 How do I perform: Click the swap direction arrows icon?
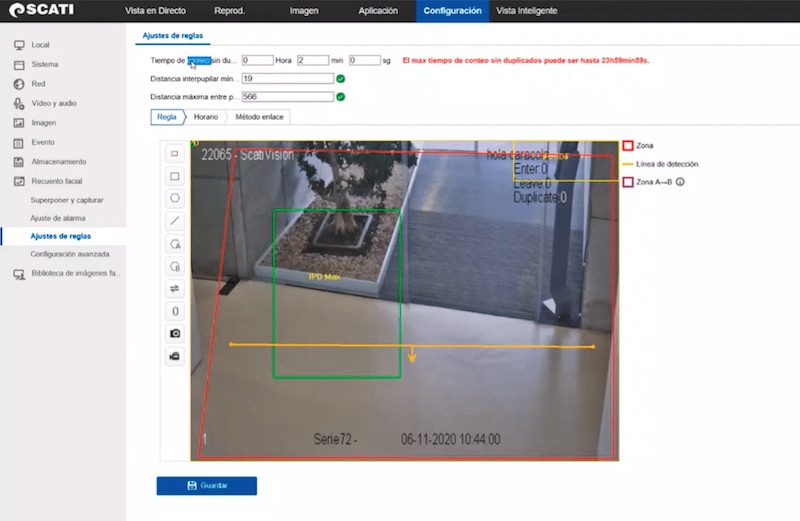pos(175,289)
